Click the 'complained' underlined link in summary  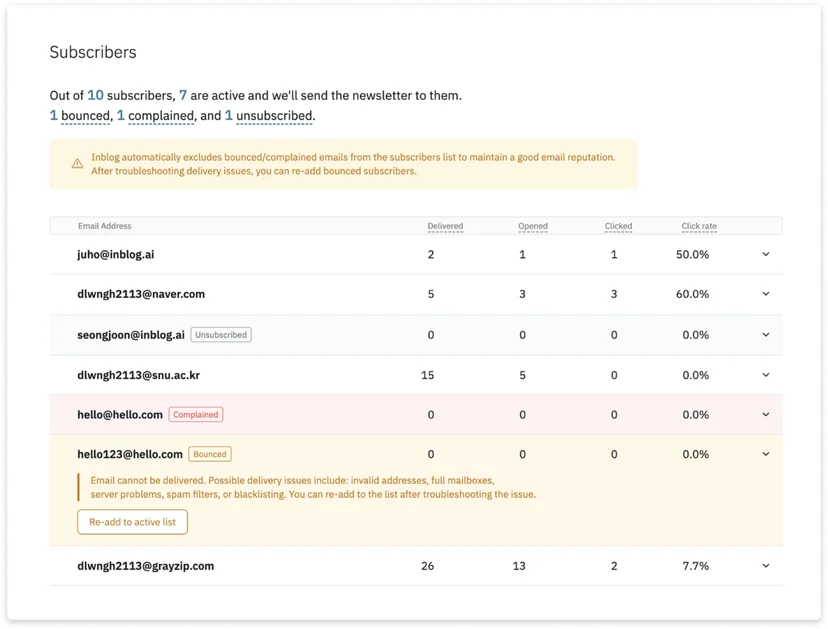tap(161, 116)
